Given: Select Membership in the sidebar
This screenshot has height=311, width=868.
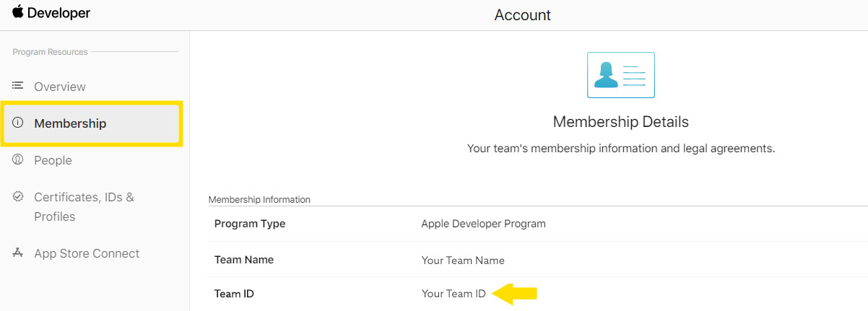Looking at the screenshot, I should 92,123.
